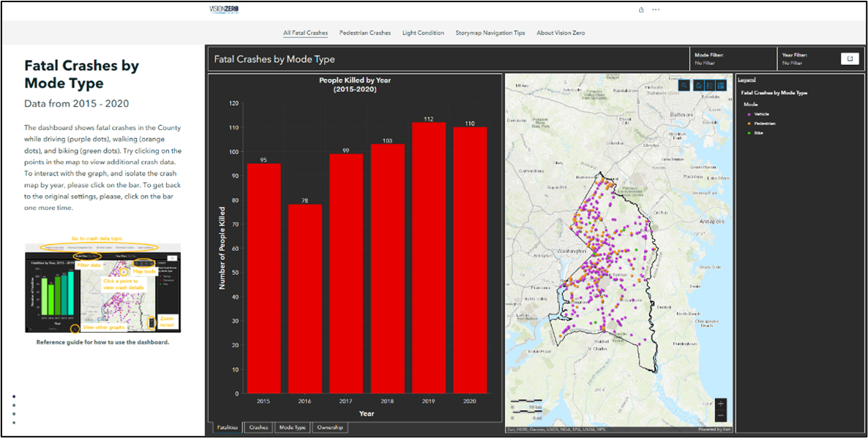Open the map legend list icon
The height and width of the screenshot is (438, 868).
710,86
